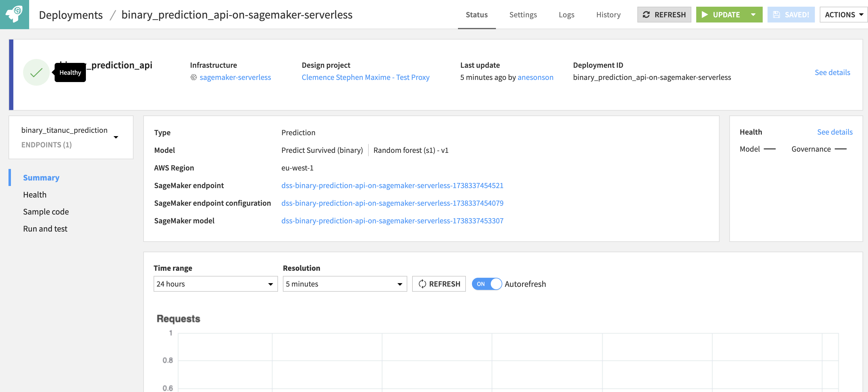Click the Dataiku bird logo home icon

[15, 14]
